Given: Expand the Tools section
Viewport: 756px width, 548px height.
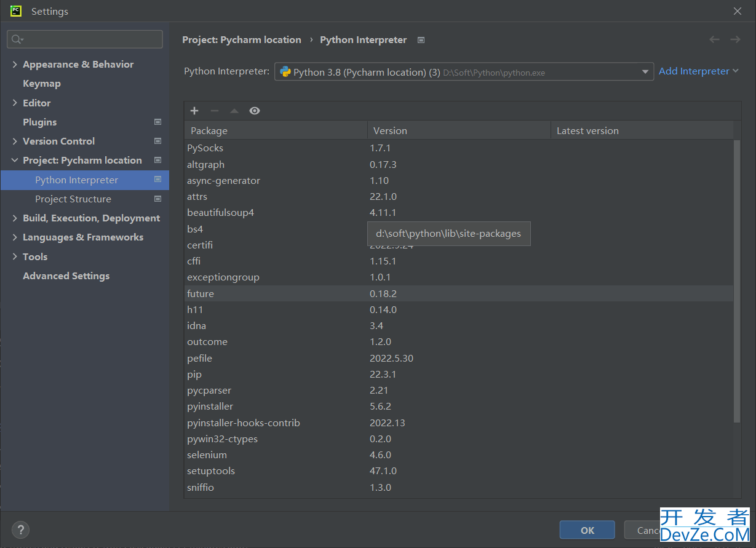Looking at the screenshot, I should pos(15,256).
